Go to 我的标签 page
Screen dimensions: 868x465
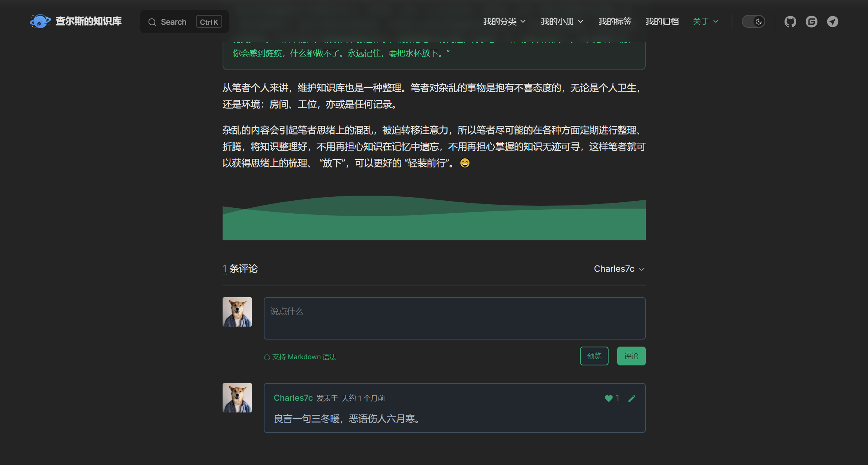(x=615, y=22)
